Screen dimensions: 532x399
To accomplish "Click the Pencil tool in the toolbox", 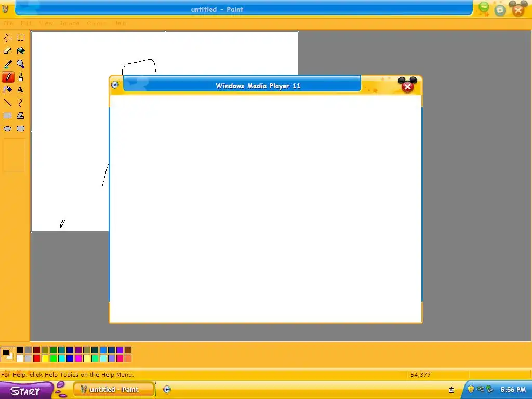I will (x=7, y=77).
